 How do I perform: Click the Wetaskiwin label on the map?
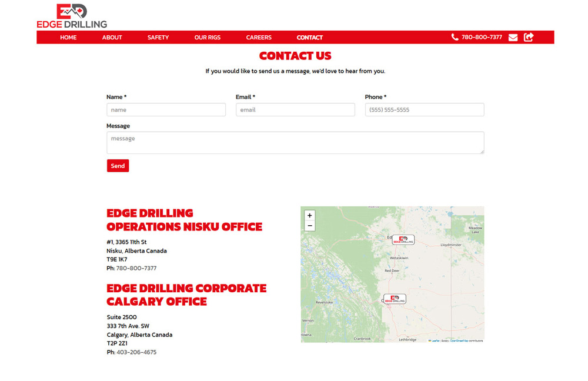click(399, 258)
